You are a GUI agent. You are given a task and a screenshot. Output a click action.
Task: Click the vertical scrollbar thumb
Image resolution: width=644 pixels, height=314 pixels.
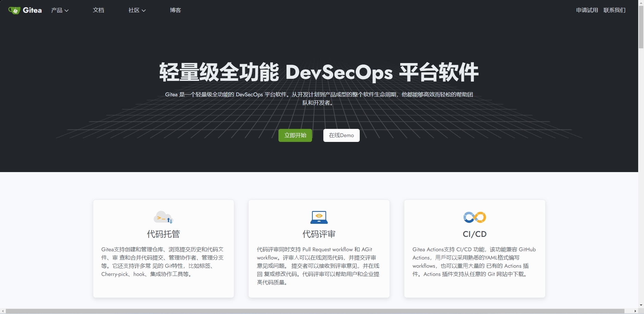[x=641, y=27]
